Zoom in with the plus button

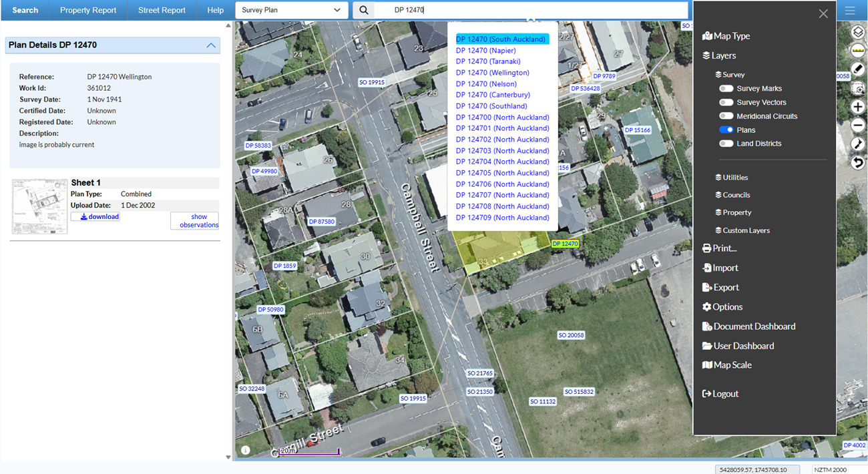click(858, 107)
